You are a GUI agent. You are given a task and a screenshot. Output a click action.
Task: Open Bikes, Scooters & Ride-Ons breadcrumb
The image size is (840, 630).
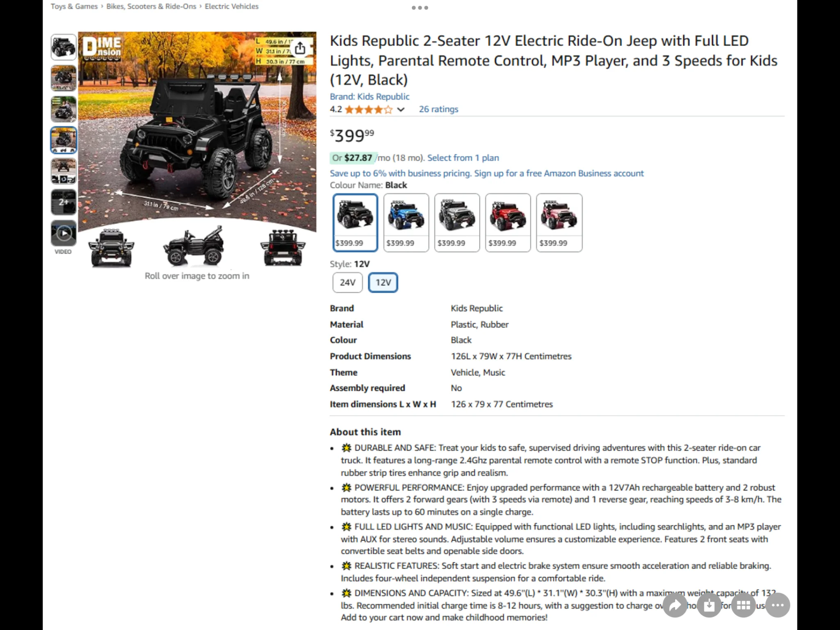[x=151, y=7]
